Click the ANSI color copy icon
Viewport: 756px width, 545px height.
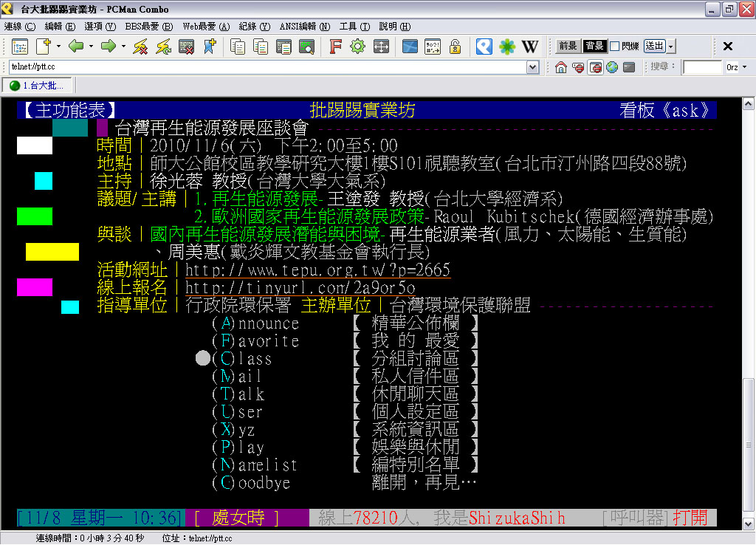point(261,47)
